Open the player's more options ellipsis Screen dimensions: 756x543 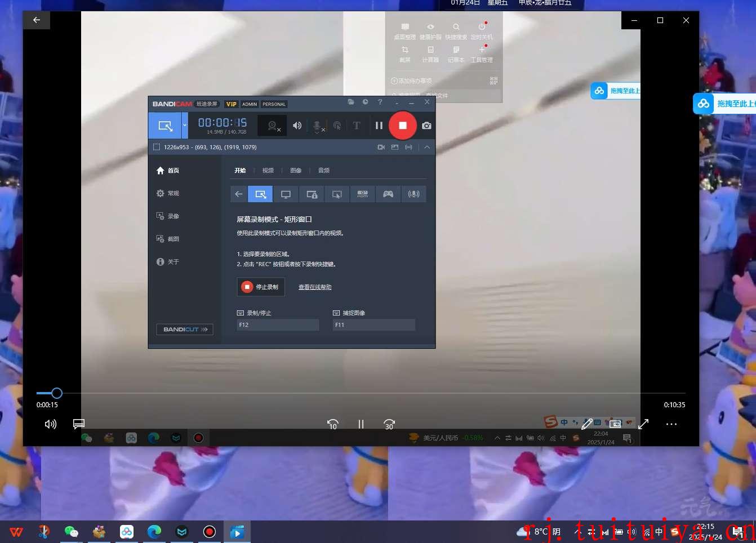[x=671, y=424]
